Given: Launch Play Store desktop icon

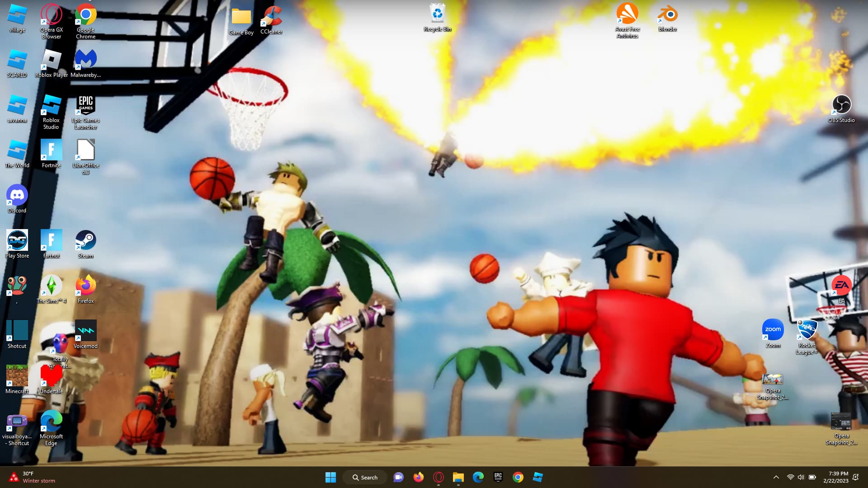Looking at the screenshot, I should pos(17,244).
